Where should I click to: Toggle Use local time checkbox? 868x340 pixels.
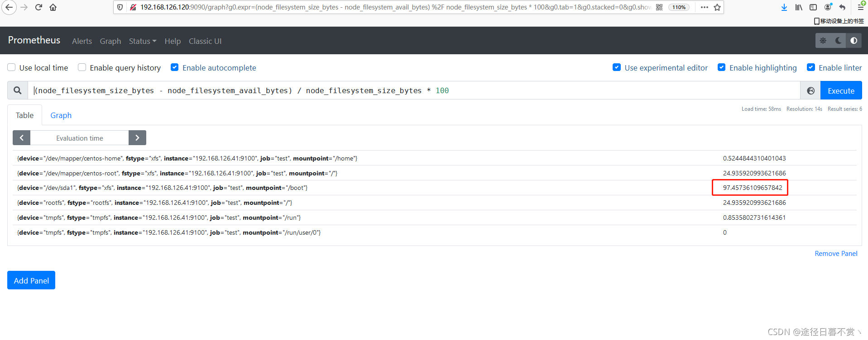11,67
